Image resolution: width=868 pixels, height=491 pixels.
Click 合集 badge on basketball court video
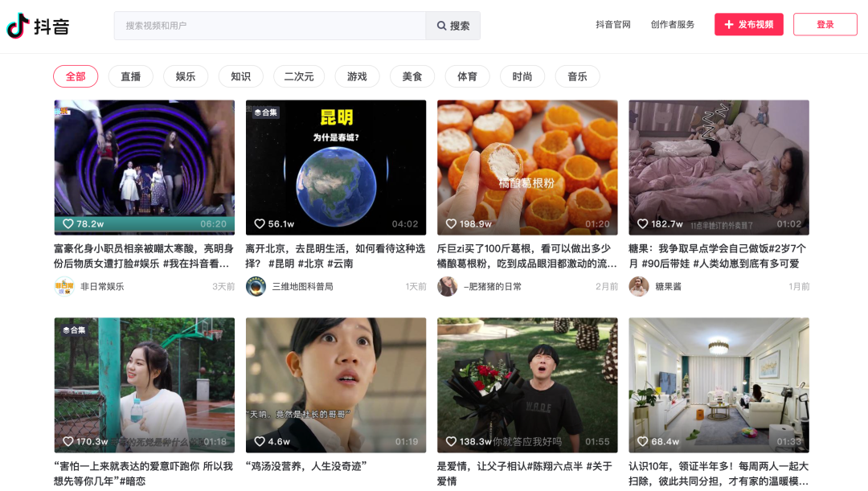(74, 330)
